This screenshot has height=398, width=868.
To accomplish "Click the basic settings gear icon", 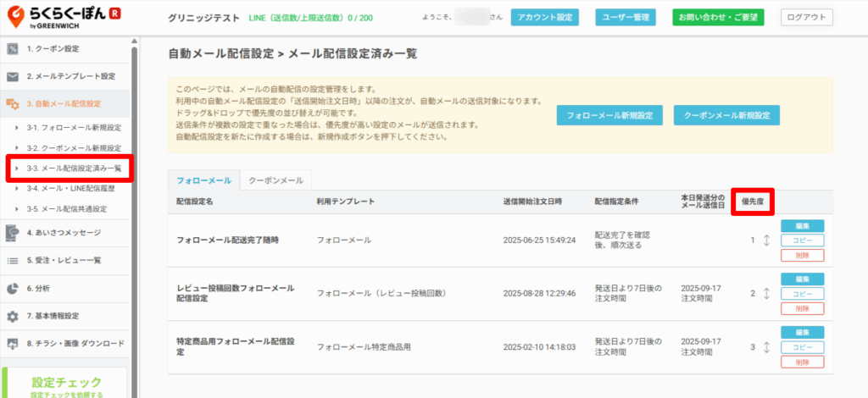I will click(13, 316).
